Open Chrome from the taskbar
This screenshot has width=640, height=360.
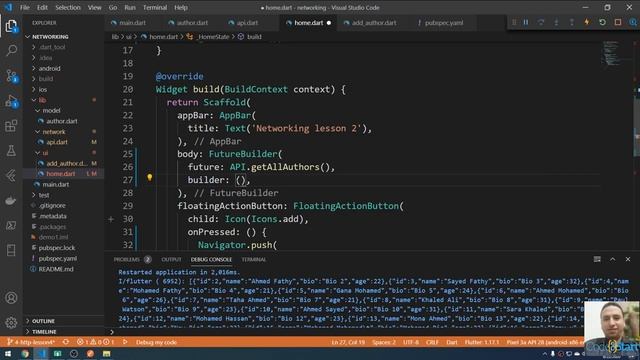point(25,353)
